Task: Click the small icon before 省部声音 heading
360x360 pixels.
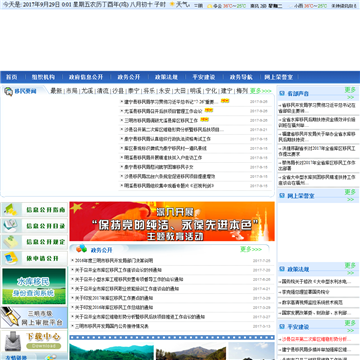Action: (282, 93)
